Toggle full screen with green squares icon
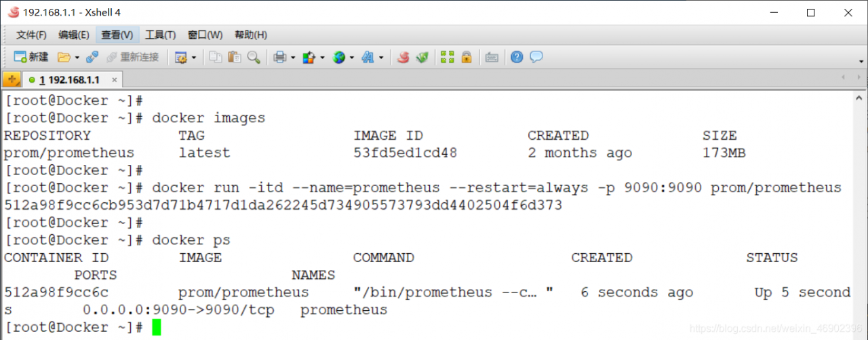Image resolution: width=868 pixels, height=340 pixels. click(447, 57)
